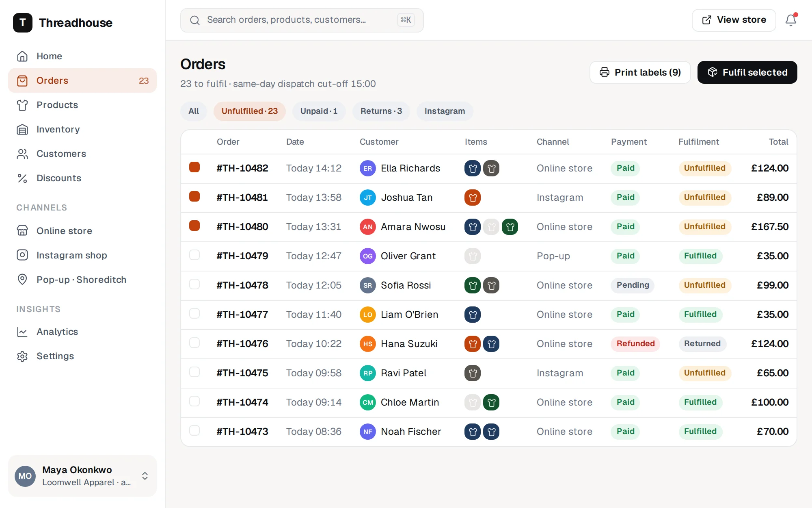Go to Products in the sidebar
812x508 pixels.
tap(82, 105)
